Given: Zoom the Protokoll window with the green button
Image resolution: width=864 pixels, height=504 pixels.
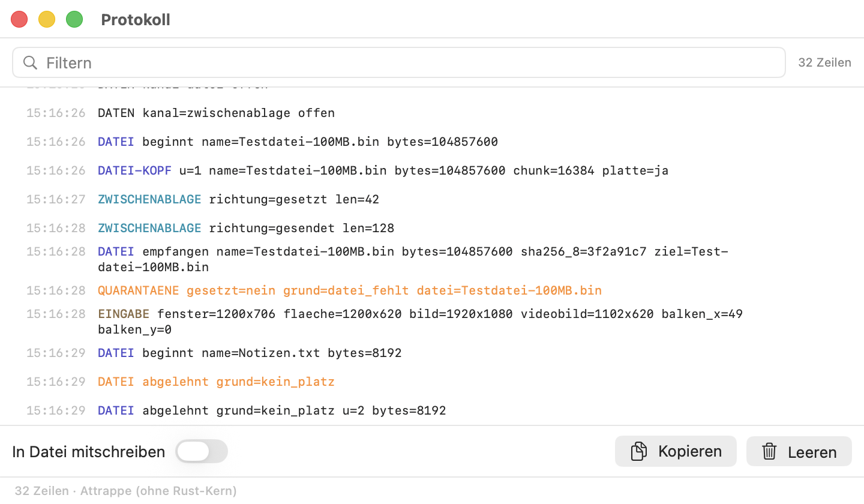Looking at the screenshot, I should (x=74, y=19).
